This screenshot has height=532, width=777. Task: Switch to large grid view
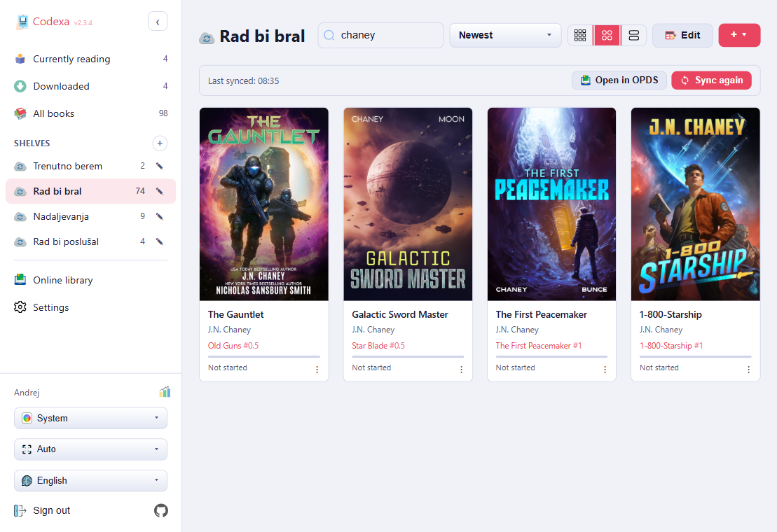[607, 35]
